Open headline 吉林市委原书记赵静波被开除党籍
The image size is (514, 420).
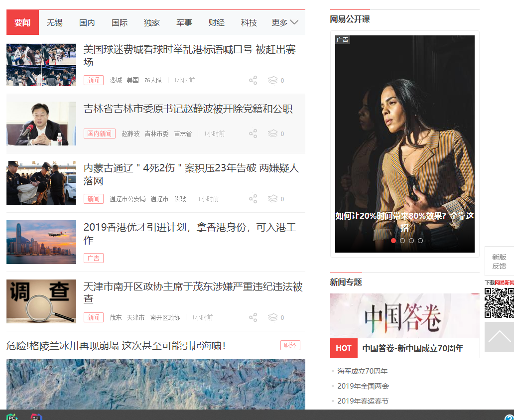[x=188, y=109]
